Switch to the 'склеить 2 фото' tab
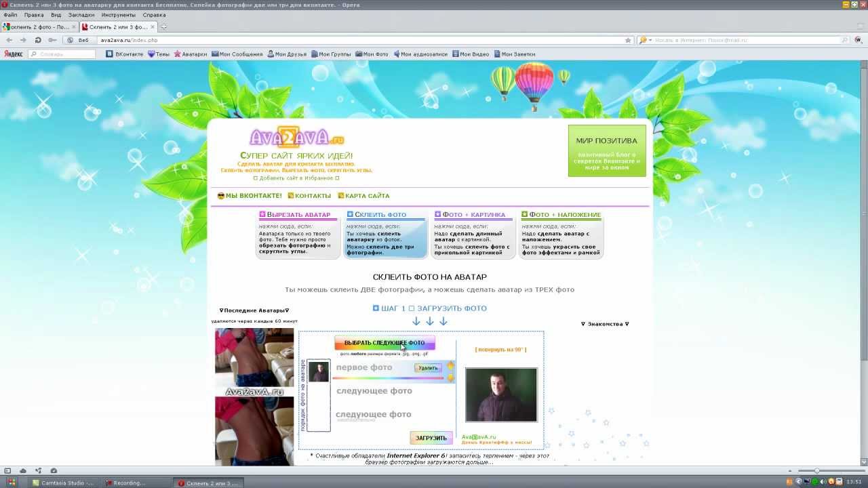868x488 pixels. click(x=39, y=27)
